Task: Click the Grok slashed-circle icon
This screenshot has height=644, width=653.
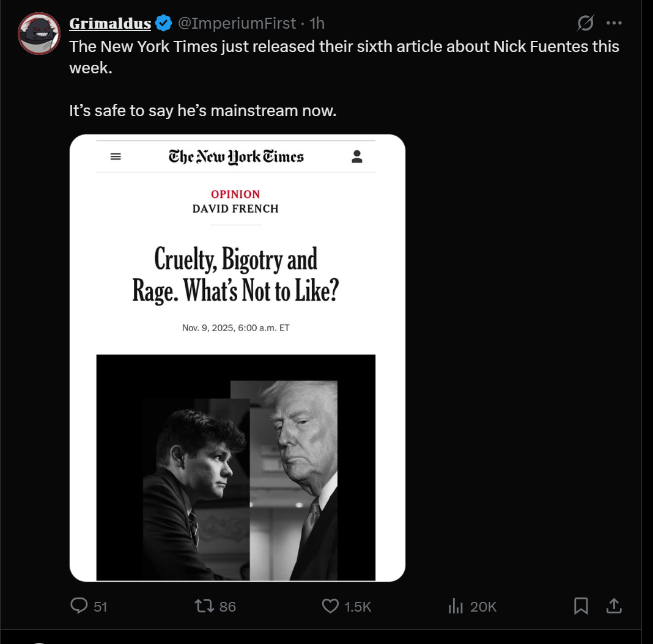Action: coord(585,23)
